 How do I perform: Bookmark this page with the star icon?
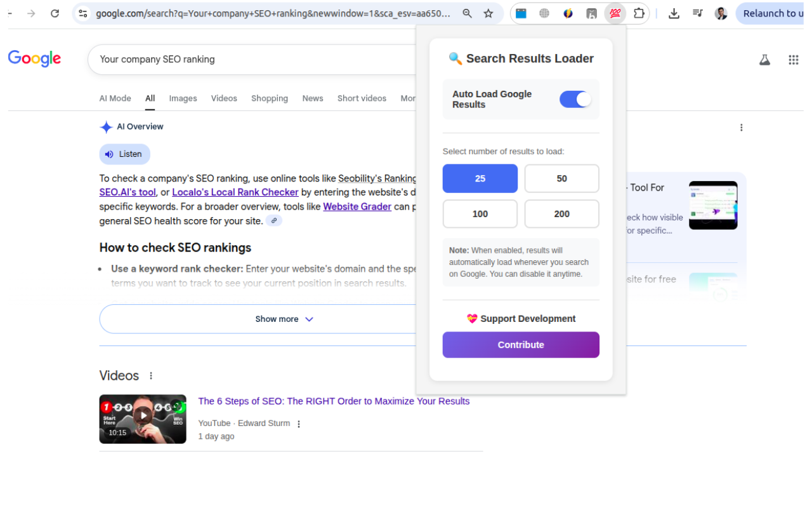click(x=488, y=13)
